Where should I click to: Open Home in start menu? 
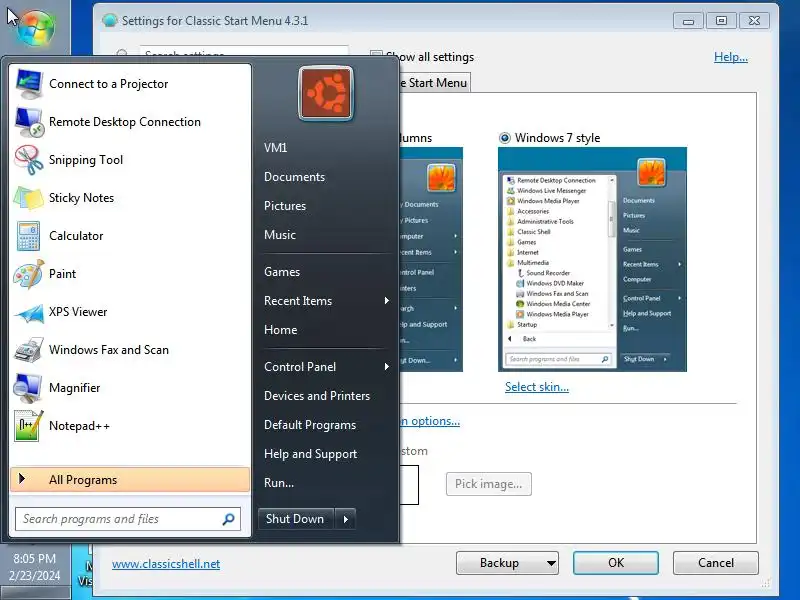pos(281,330)
